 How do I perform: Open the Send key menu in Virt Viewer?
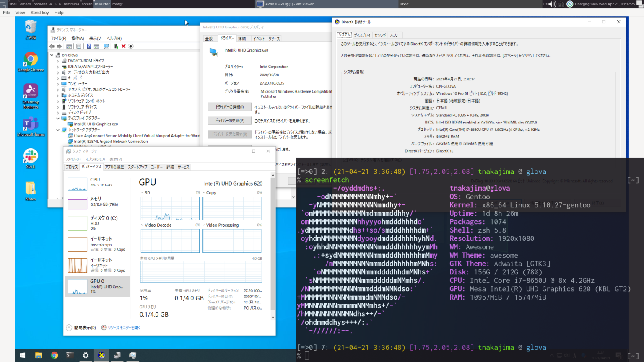tap(39, 13)
